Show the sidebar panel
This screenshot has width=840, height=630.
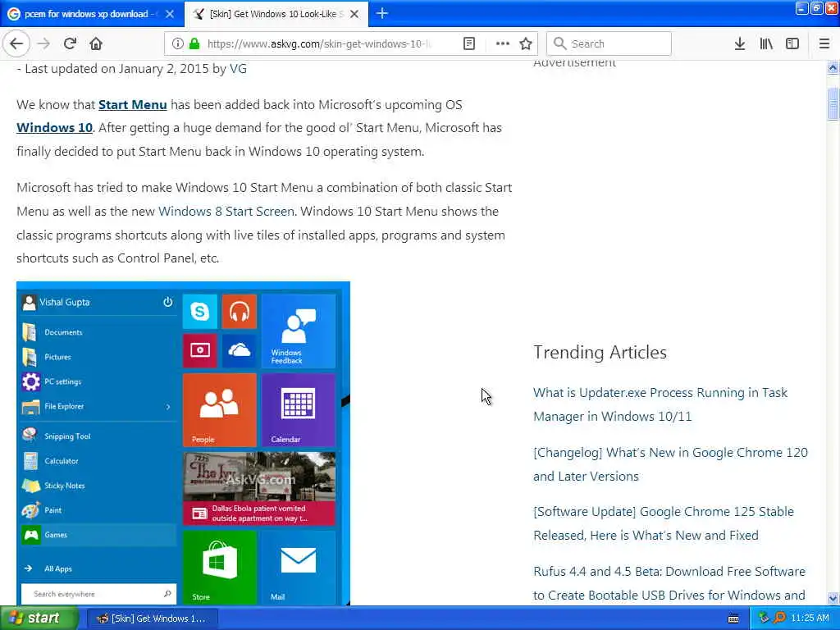(792, 43)
